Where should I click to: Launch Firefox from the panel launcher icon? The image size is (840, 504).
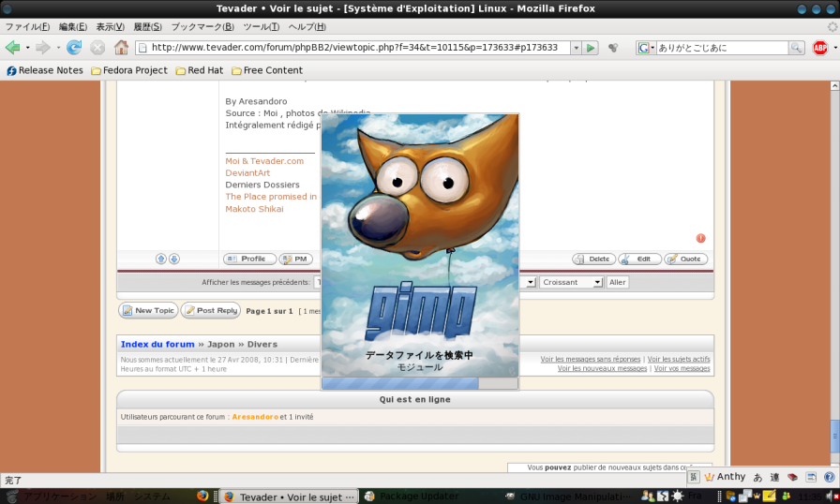point(202,496)
